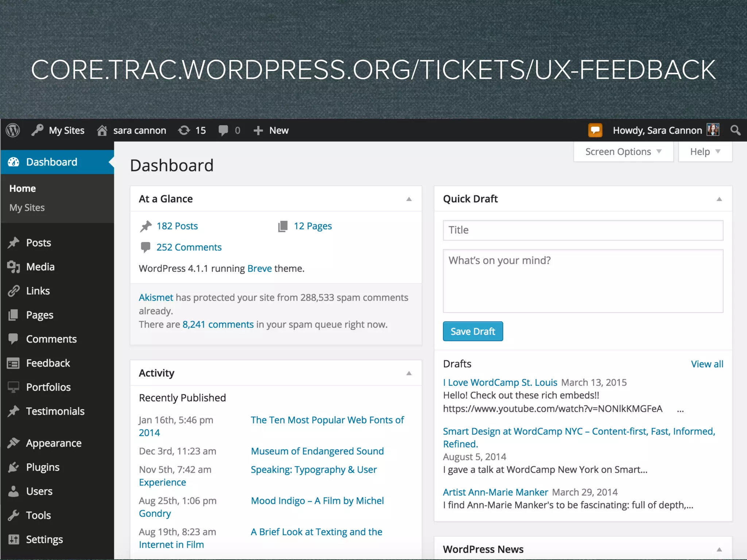Open the 12 Pages link
The width and height of the screenshot is (747, 560).
click(313, 226)
